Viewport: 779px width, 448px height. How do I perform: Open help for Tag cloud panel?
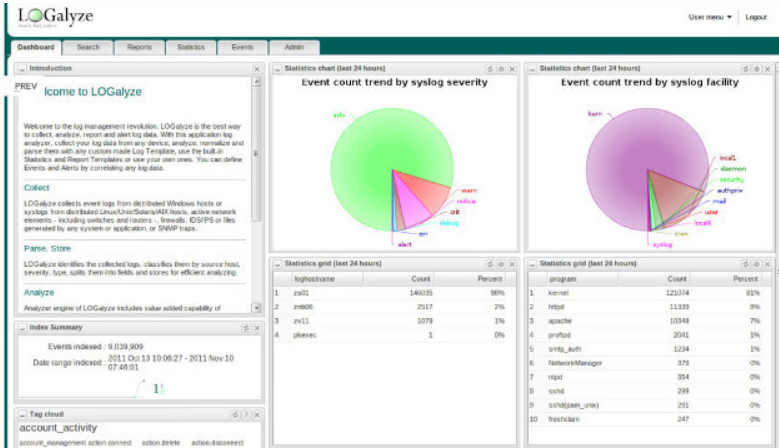(x=246, y=415)
